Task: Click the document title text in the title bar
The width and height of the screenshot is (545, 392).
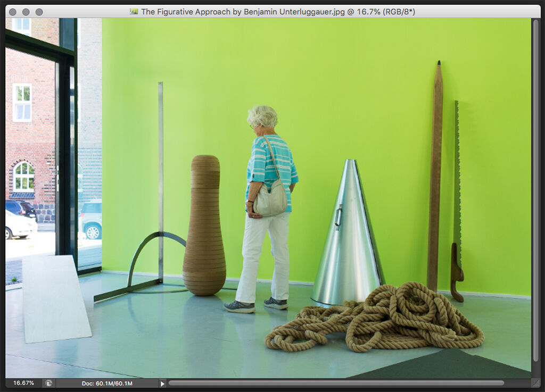Action: [278, 12]
